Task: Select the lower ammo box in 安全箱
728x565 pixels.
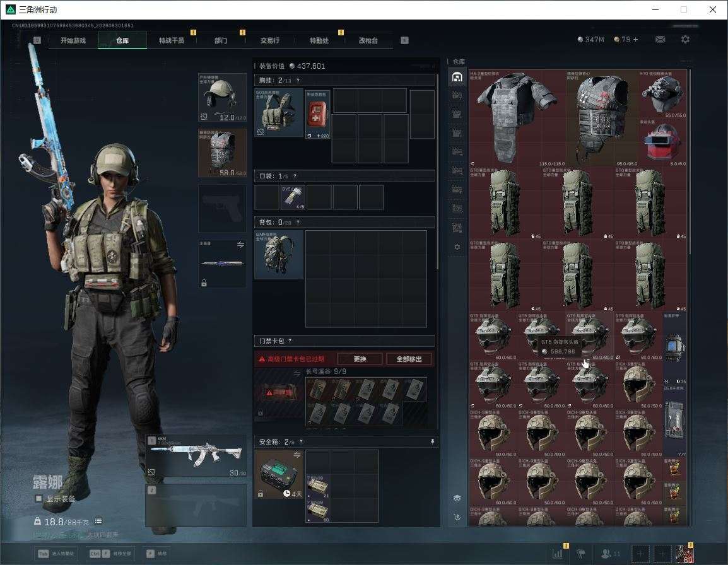Action: (318, 511)
